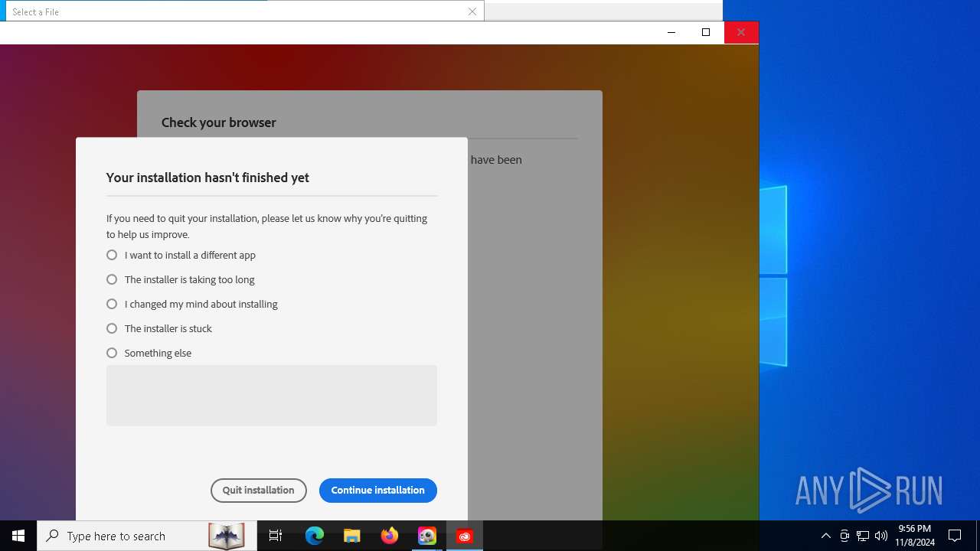Open the volume tray icon
Screen dimensions: 980x551
[x=881, y=536]
